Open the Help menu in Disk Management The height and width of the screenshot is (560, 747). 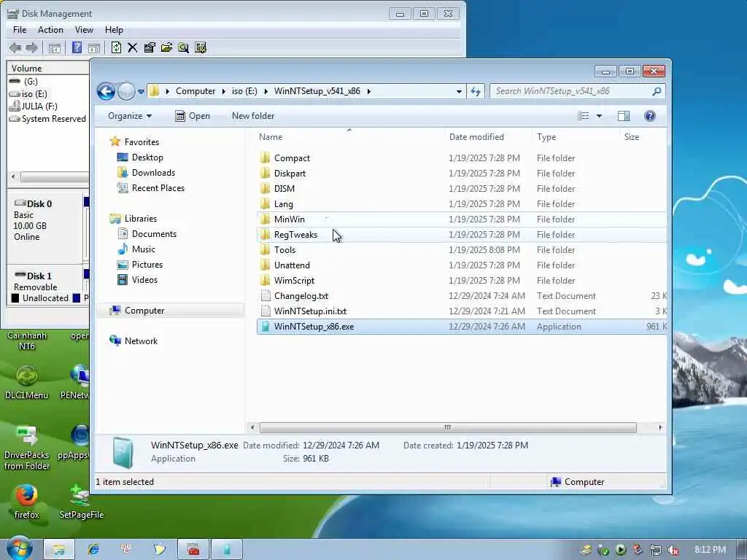pyautogui.click(x=114, y=30)
